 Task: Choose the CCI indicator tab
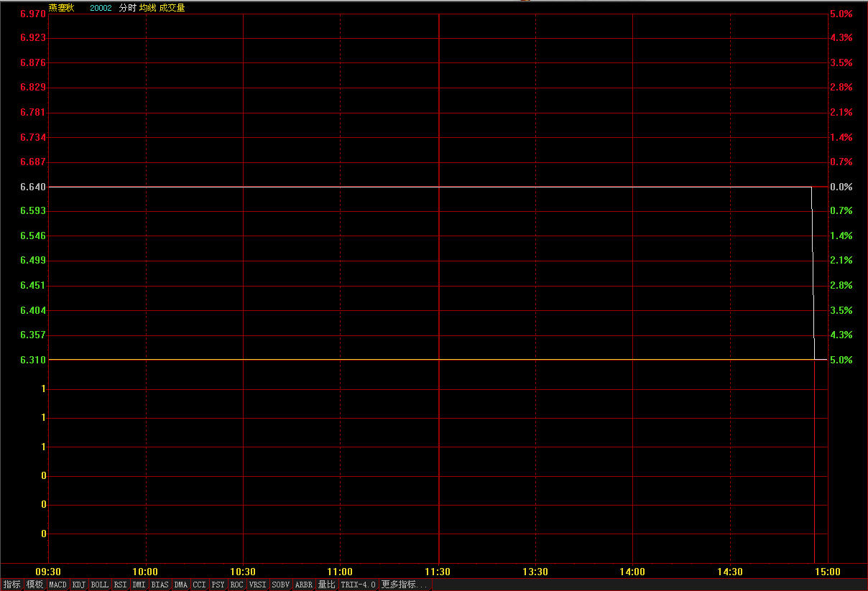point(199,585)
